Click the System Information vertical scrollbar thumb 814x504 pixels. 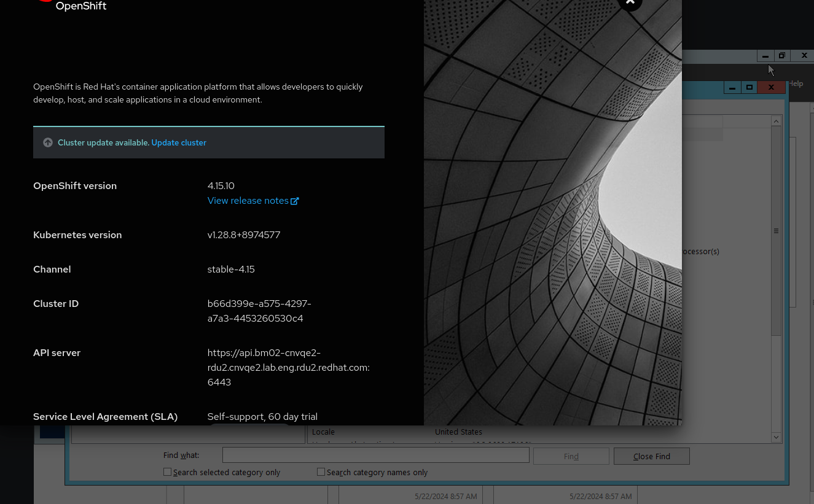[776, 231]
